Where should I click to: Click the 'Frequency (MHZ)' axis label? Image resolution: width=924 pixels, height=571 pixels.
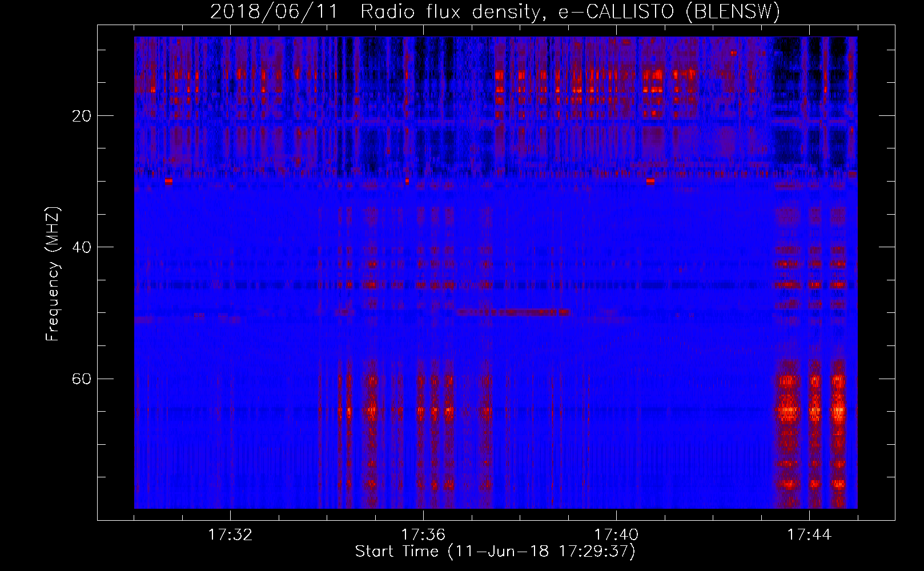pyautogui.click(x=53, y=274)
